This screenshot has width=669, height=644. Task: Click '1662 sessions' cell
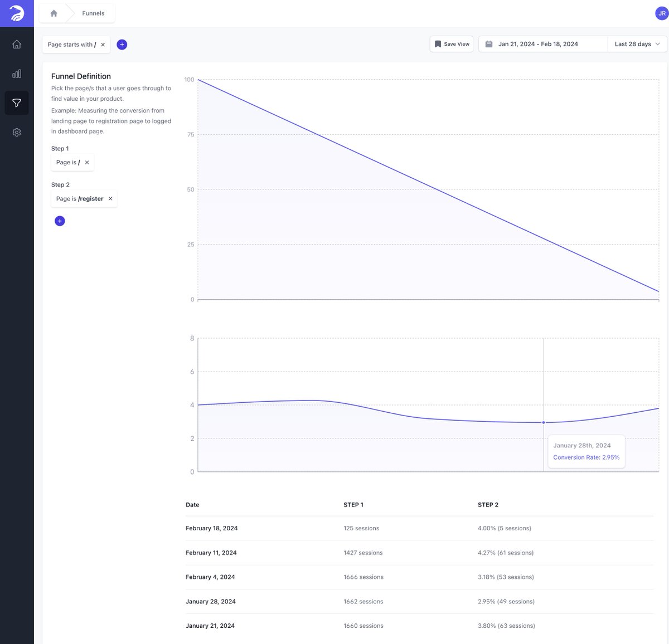coord(363,602)
